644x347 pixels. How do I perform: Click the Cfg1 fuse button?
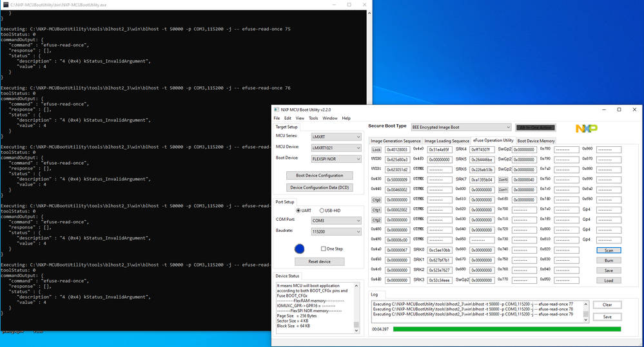376,210
